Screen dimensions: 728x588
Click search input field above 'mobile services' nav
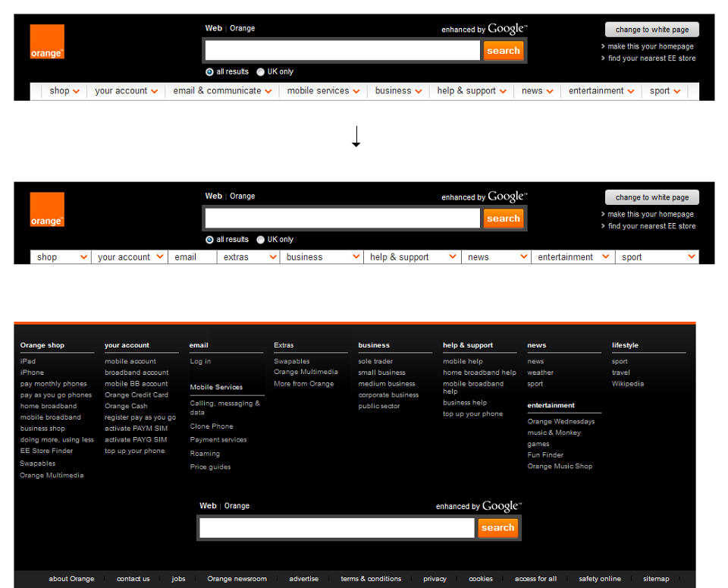coord(343,51)
